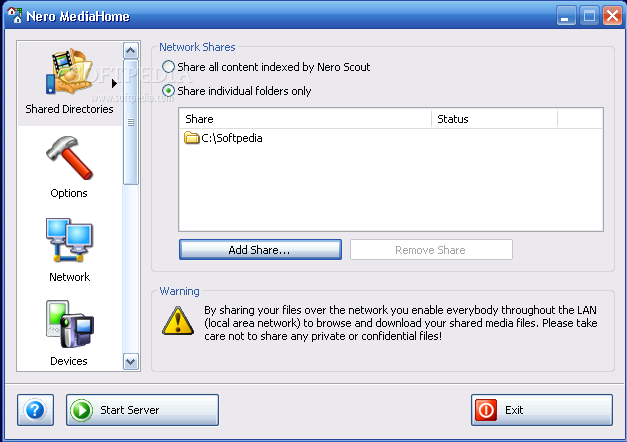
Task: Click the Remove Share button
Action: (x=431, y=250)
